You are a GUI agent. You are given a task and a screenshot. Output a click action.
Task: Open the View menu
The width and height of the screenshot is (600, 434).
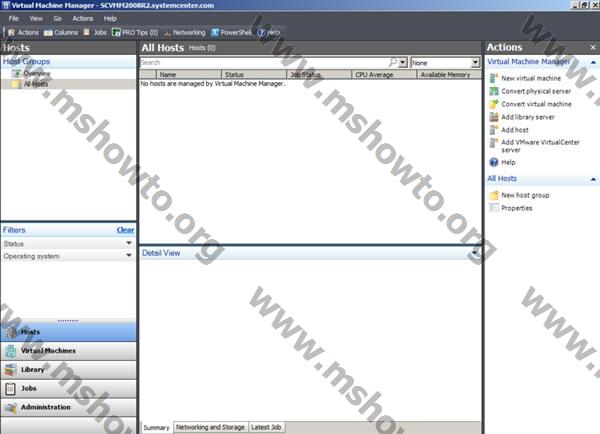(36, 18)
